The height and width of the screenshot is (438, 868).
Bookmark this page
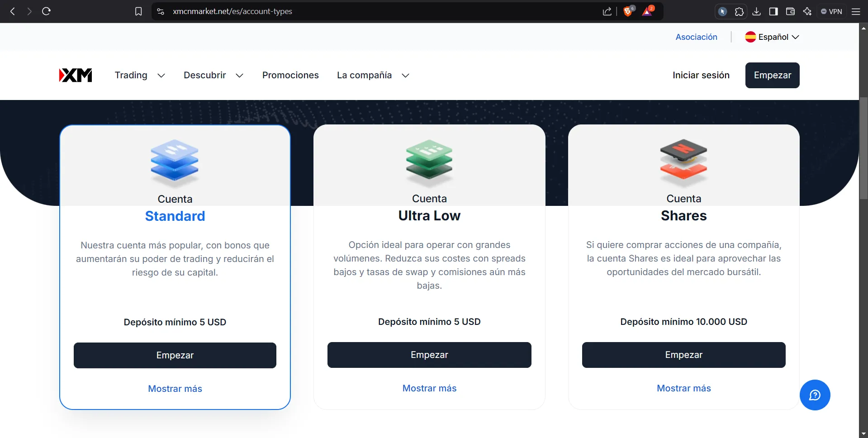pyautogui.click(x=138, y=11)
